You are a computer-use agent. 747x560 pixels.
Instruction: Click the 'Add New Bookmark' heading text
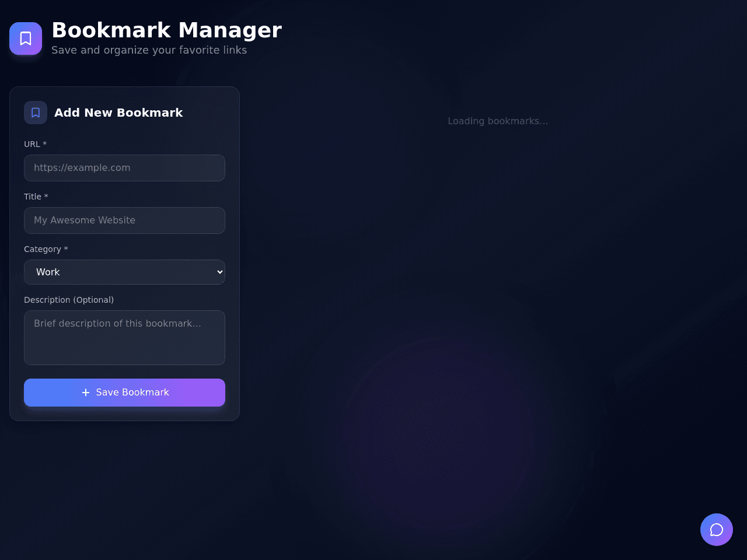tap(118, 113)
